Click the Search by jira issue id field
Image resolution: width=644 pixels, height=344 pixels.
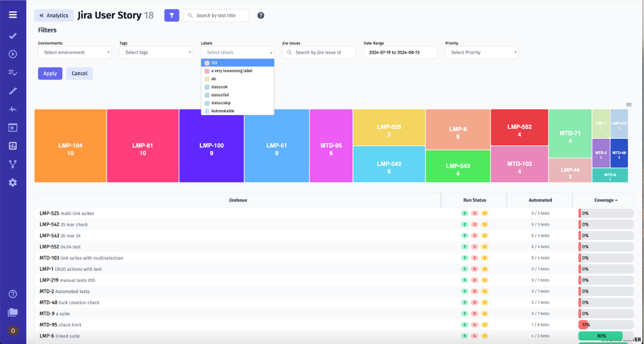point(319,52)
